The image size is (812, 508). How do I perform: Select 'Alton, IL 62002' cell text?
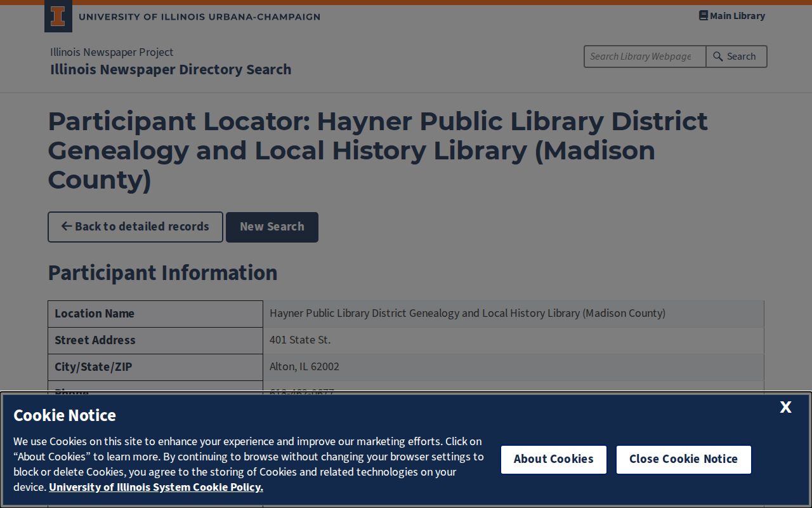tap(304, 367)
